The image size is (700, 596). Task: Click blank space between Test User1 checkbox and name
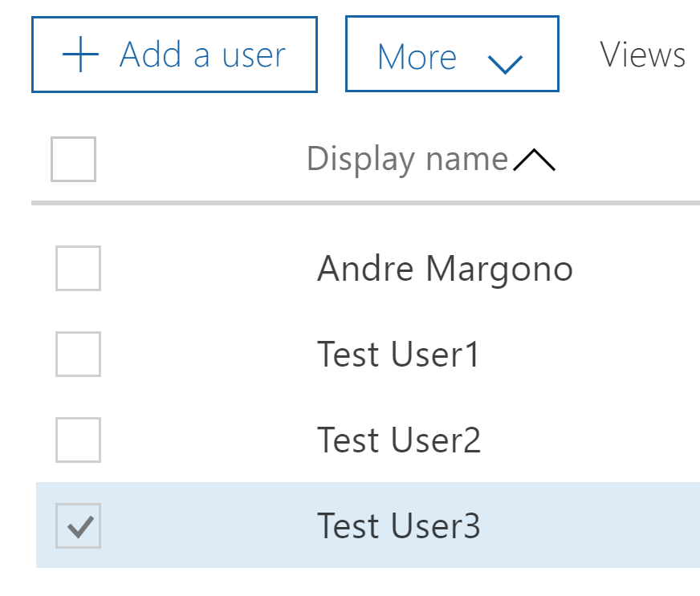pos(209,354)
